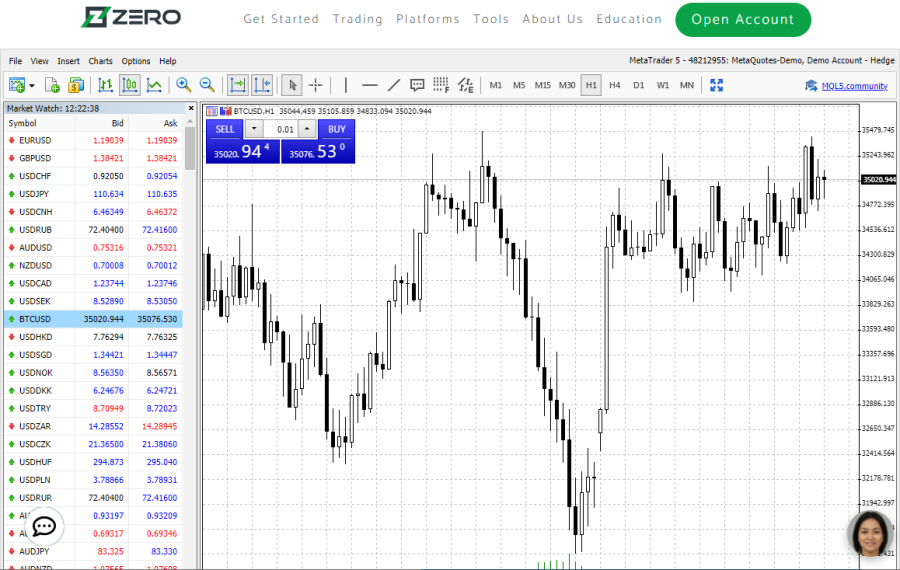Select the Fibonacci retracement tool
900x570 pixels.
pyautogui.click(x=441, y=86)
